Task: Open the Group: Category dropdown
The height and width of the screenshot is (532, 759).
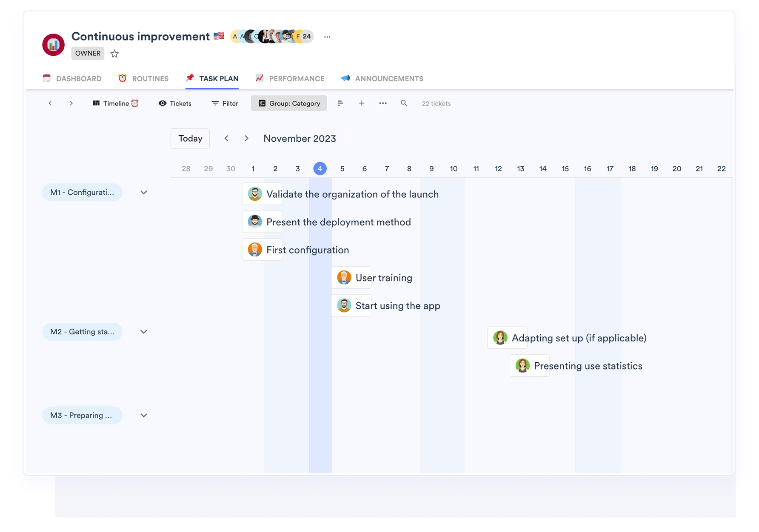Action: click(289, 103)
